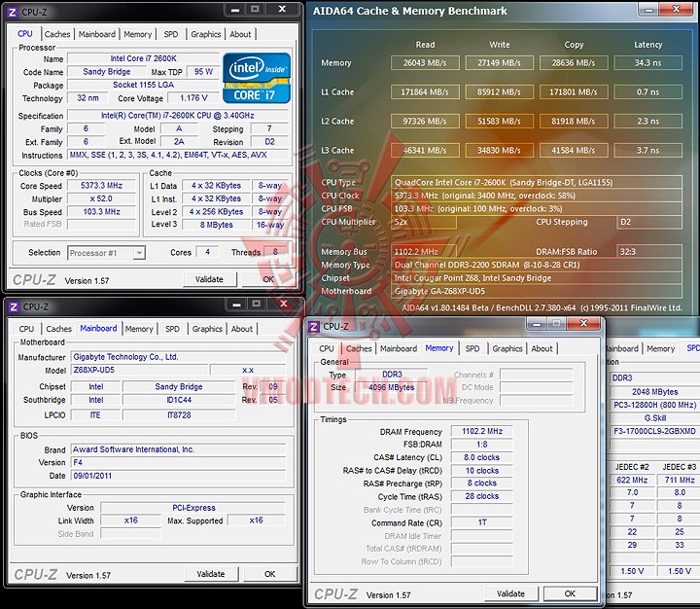Click the G.Skill manufacturer value in SPD window
This screenshot has width=700, height=609.
[655, 418]
